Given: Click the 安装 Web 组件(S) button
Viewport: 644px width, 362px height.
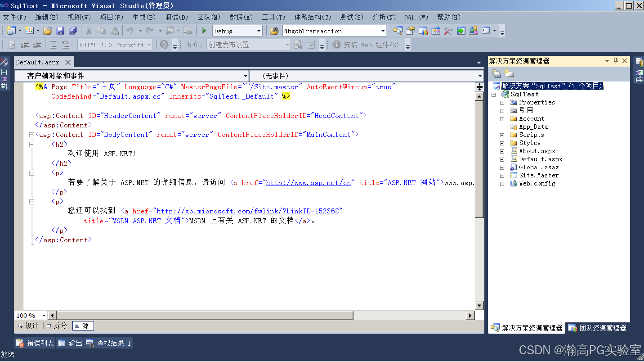Looking at the screenshot, I should pos(366,45).
